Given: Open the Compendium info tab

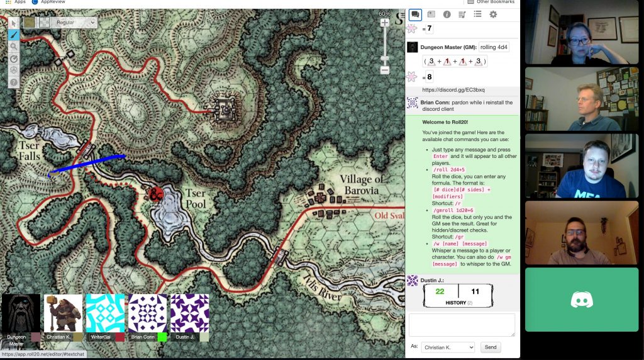Looking at the screenshot, I should coord(447,14).
